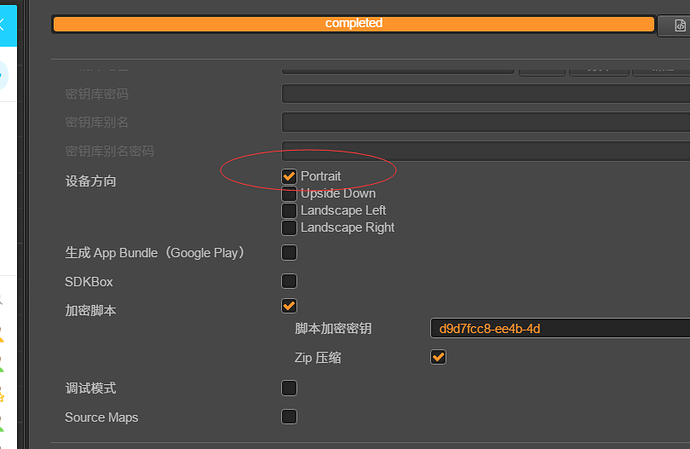Toggle the SDKBox checkbox
Viewport: 690px width, 449px height.
click(289, 281)
